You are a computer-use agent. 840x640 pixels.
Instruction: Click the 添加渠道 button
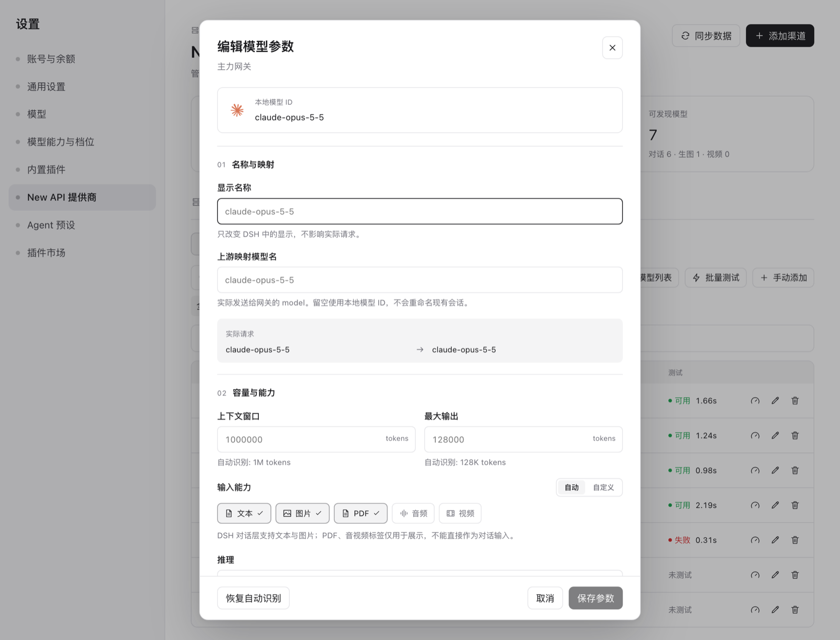(780, 36)
